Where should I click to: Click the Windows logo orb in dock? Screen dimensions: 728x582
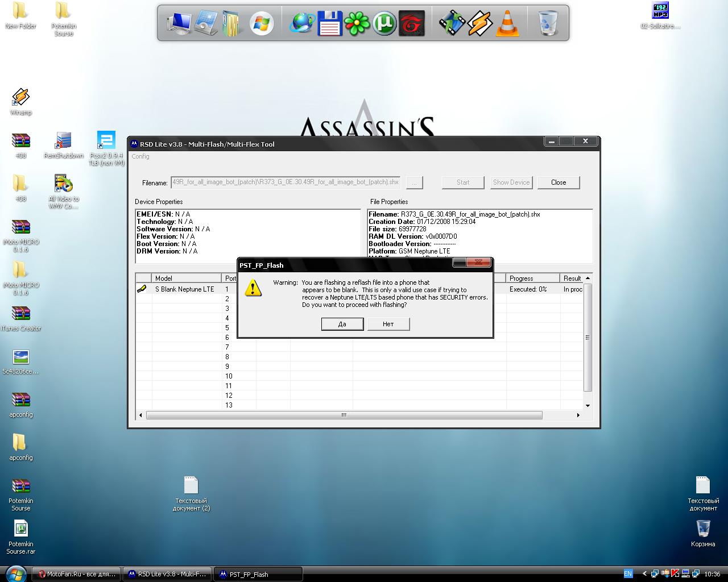tap(262, 23)
